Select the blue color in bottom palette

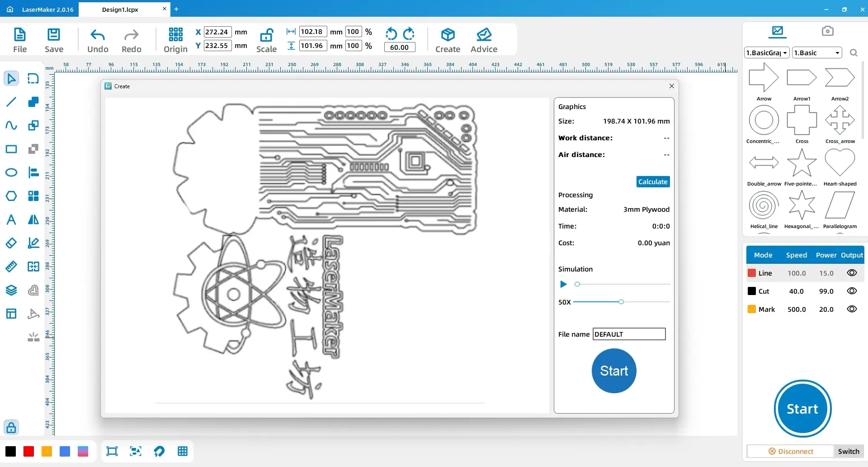pyautogui.click(x=65, y=451)
